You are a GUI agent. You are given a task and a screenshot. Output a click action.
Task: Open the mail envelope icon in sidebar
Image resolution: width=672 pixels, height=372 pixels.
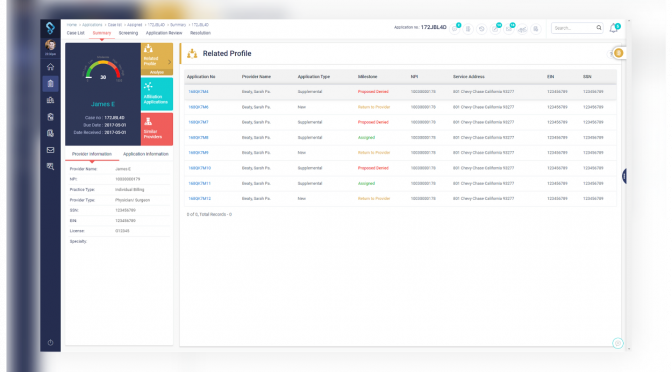coord(51,150)
